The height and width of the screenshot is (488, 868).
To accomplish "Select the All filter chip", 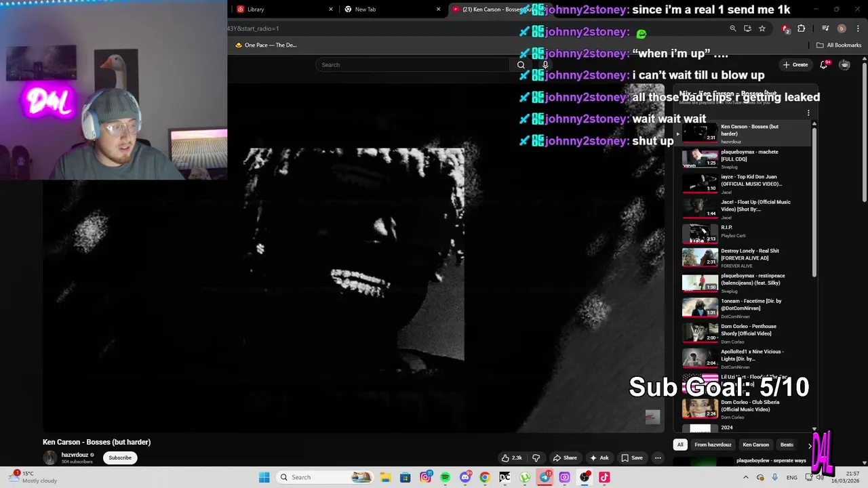I will tap(680, 445).
